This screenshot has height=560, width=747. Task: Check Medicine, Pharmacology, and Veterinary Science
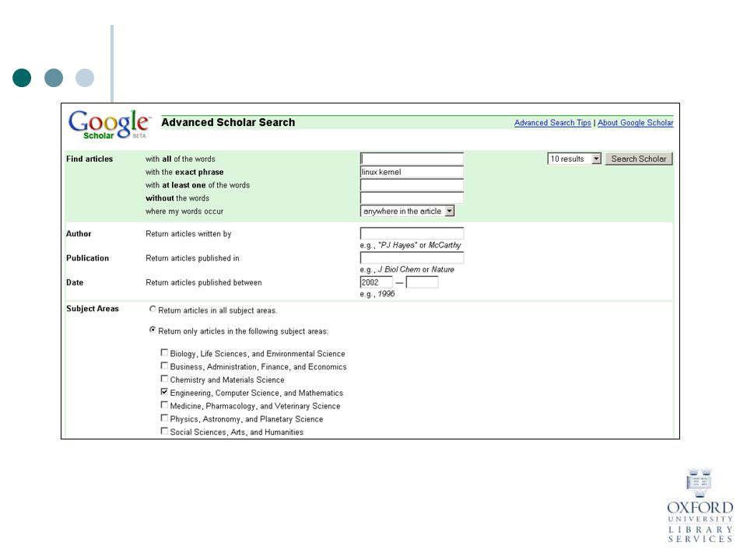[x=164, y=404]
